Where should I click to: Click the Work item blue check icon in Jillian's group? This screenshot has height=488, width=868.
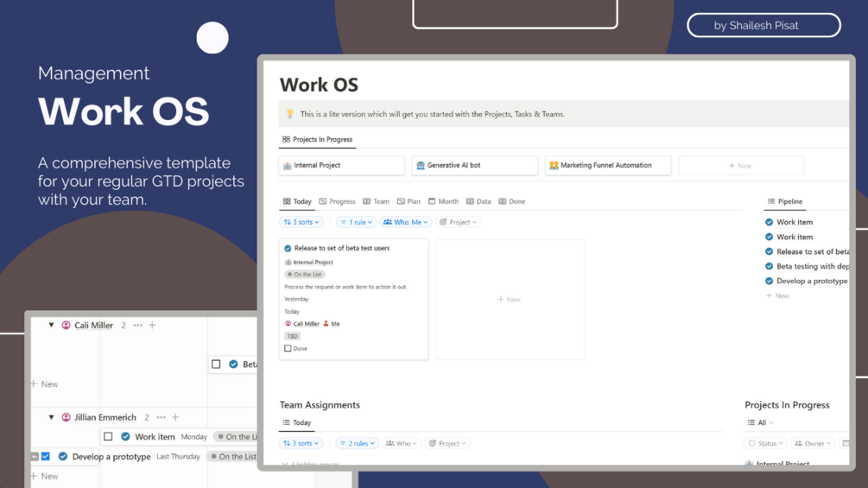coord(125,436)
